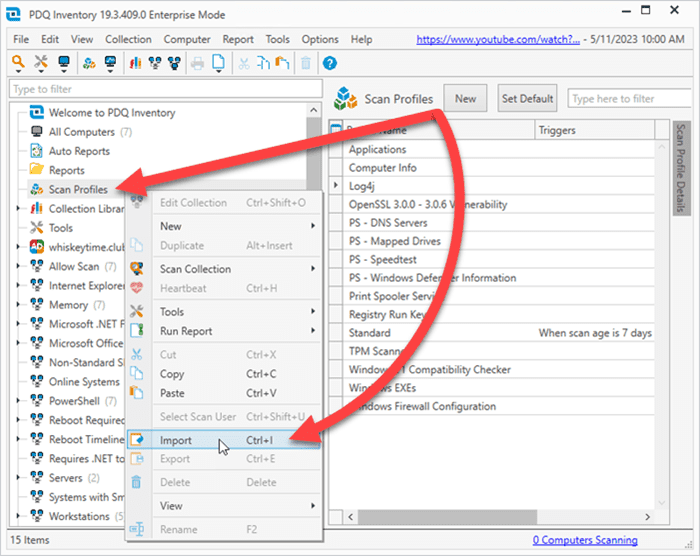Open dropdown arrow under New Report toolbar icon
The height and width of the screenshot is (556, 700).
pos(219,71)
